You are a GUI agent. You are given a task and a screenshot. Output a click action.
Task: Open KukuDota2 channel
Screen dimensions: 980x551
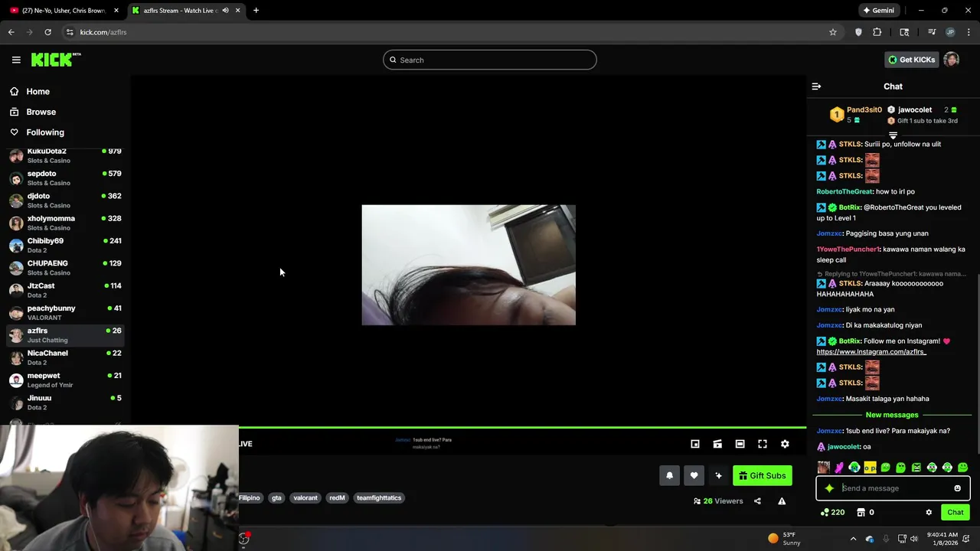pyautogui.click(x=65, y=155)
